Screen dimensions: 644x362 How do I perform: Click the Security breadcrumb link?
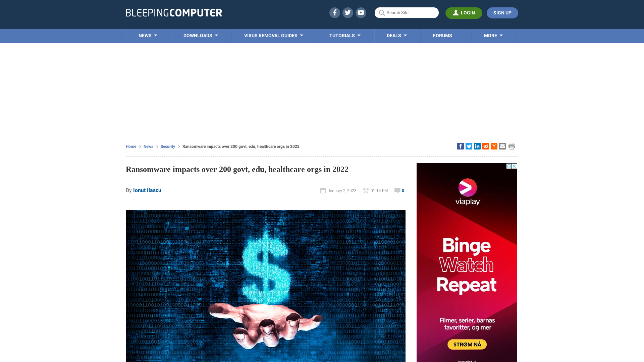(x=168, y=146)
